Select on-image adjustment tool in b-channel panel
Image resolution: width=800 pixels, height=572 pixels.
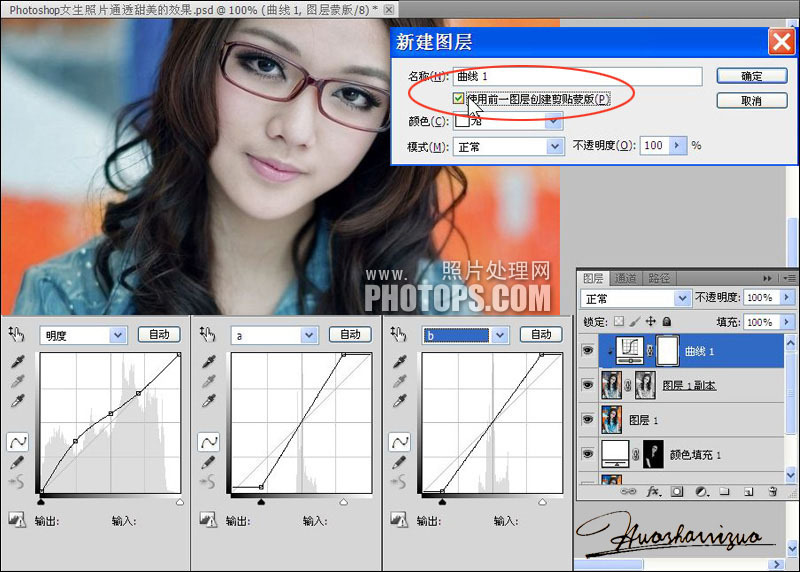point(398,335)
